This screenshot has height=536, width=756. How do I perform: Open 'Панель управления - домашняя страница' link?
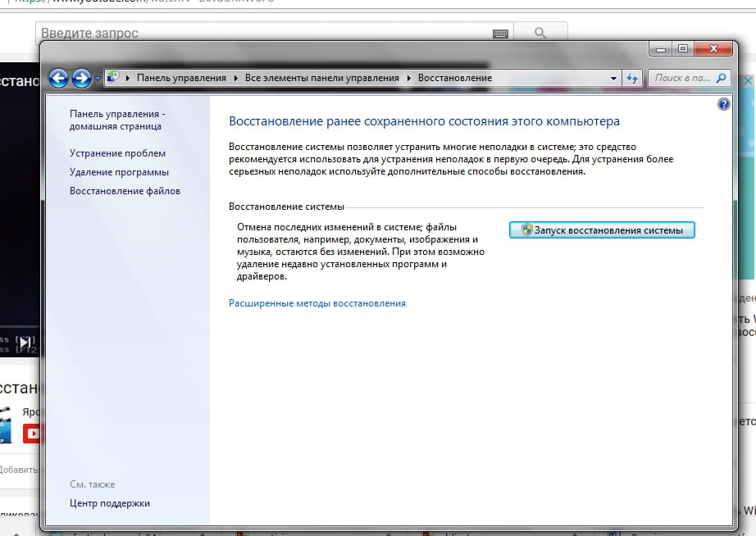[117, 120]
